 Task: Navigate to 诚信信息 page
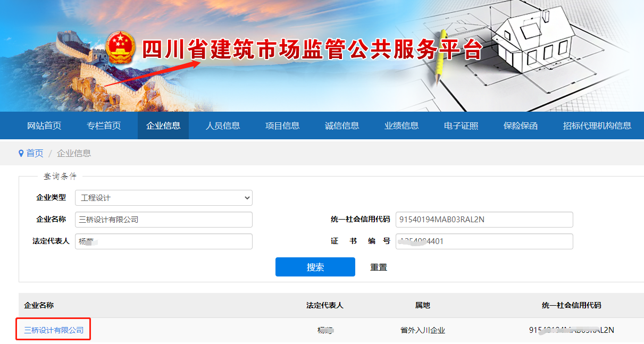pyautogui.click(x=342, y=126)
